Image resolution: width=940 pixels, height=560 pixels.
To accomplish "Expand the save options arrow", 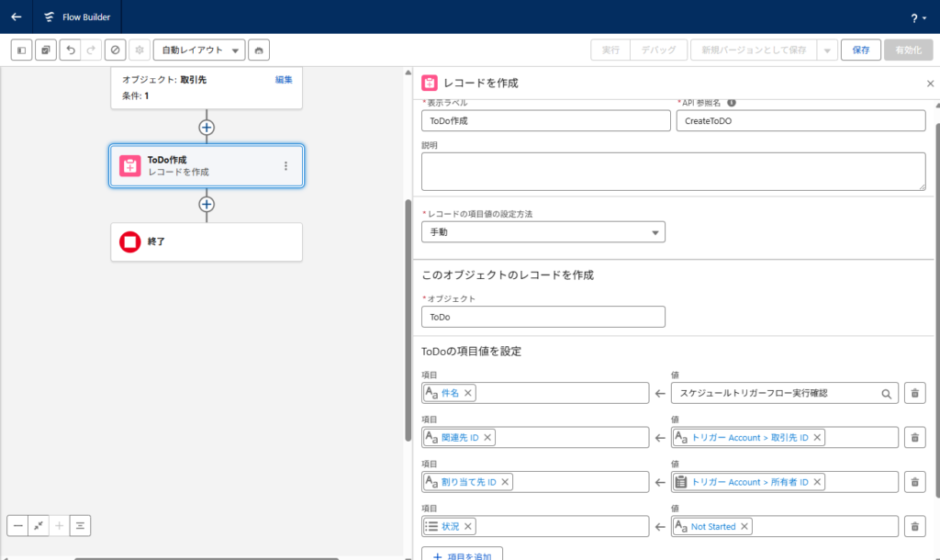I will [x=827, y=50].
